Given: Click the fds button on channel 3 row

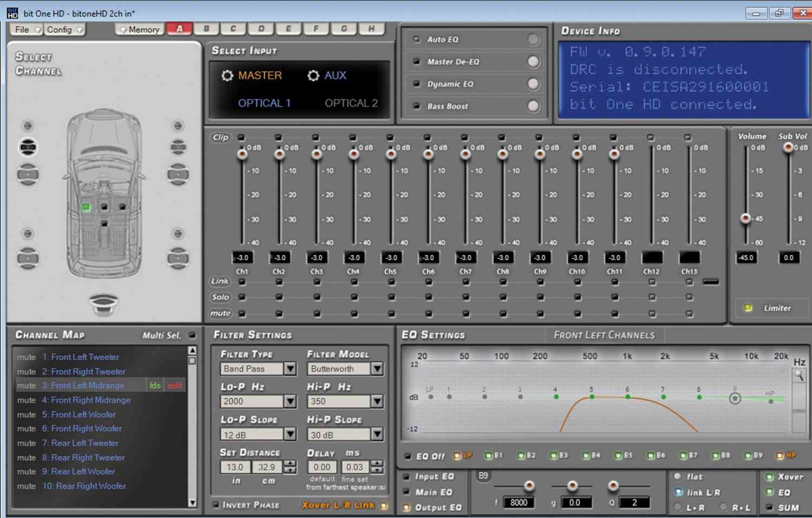Looking at the screenshot, I should tap(155, 385).
